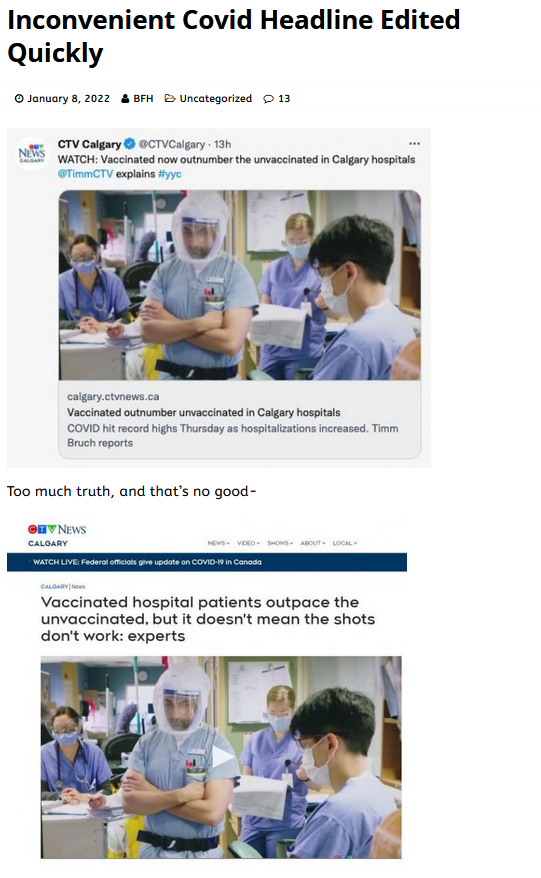Click the @TimmCTV mention in the tweet
The image size is (541, 878).
pos(85,174)
